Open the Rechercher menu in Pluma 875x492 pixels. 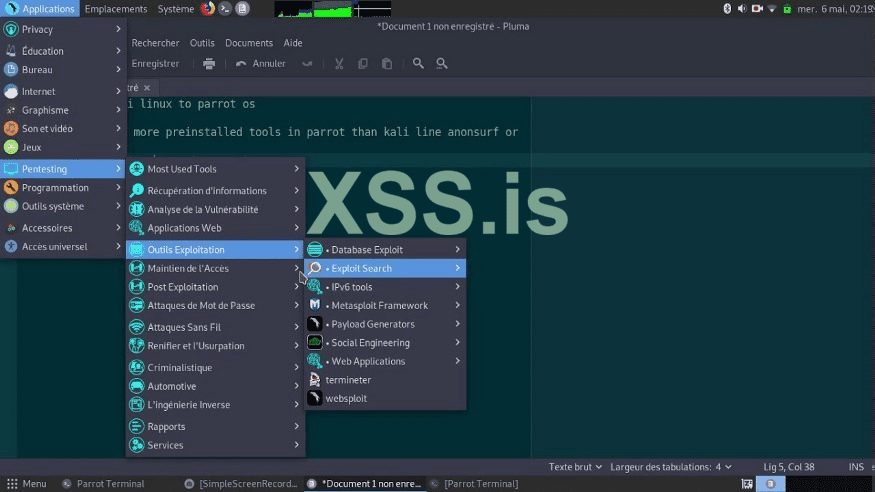click(x=155, y=43)
